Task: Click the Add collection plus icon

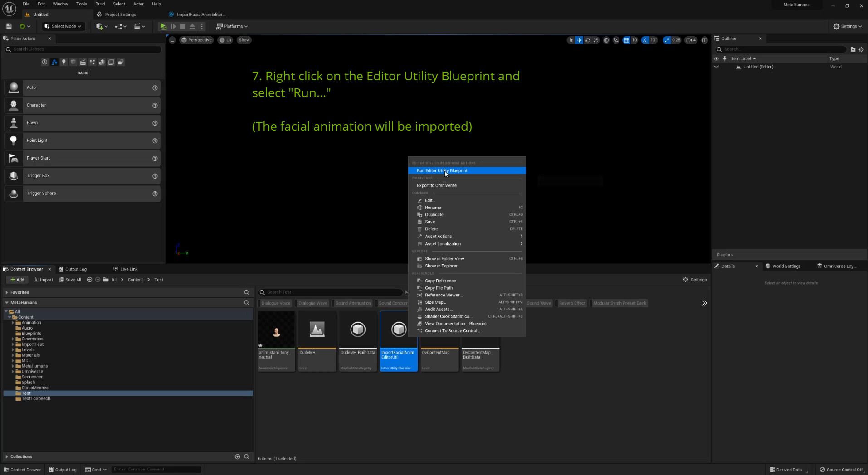Action: point(237,456)
